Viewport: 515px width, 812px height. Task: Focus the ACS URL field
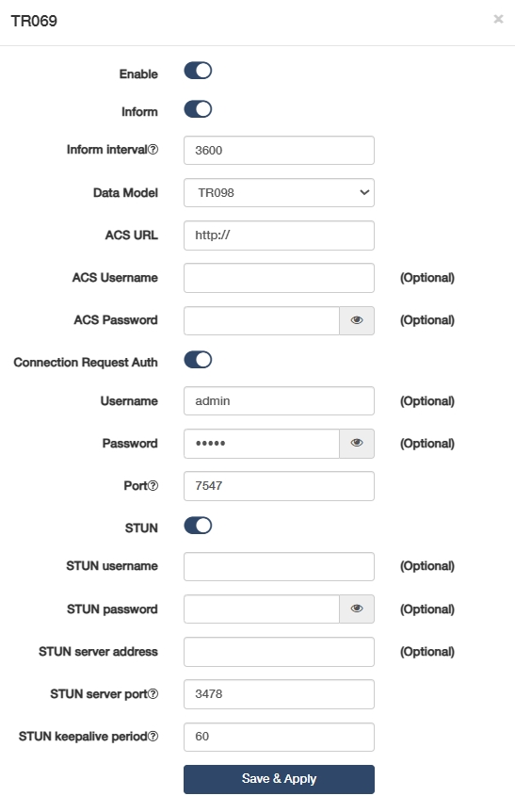[279, 235]
